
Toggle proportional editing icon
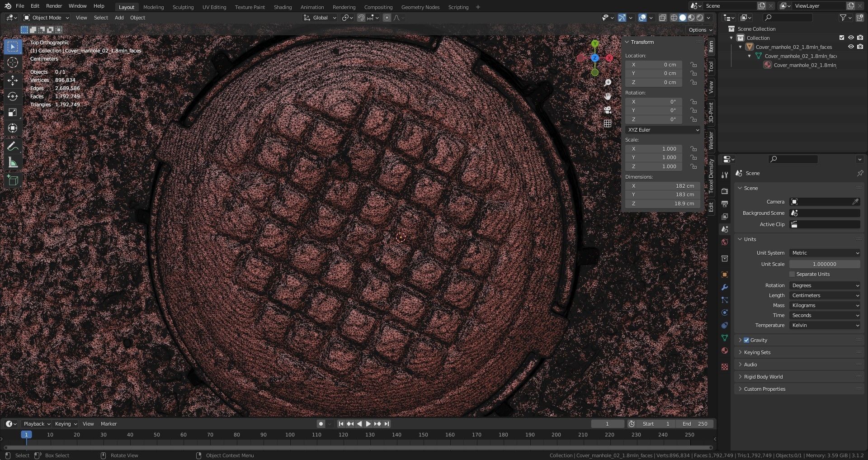coord(387,18)
